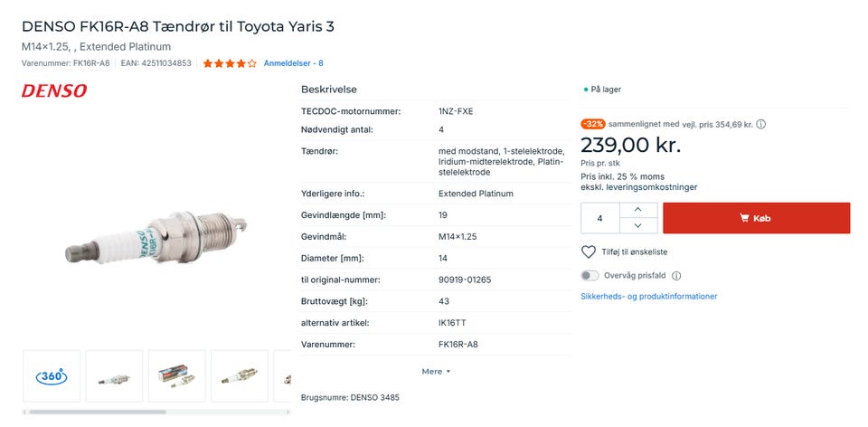
Task: Click the heart wishlist icon
Action: pyautogui.click(x=589, y=251)
